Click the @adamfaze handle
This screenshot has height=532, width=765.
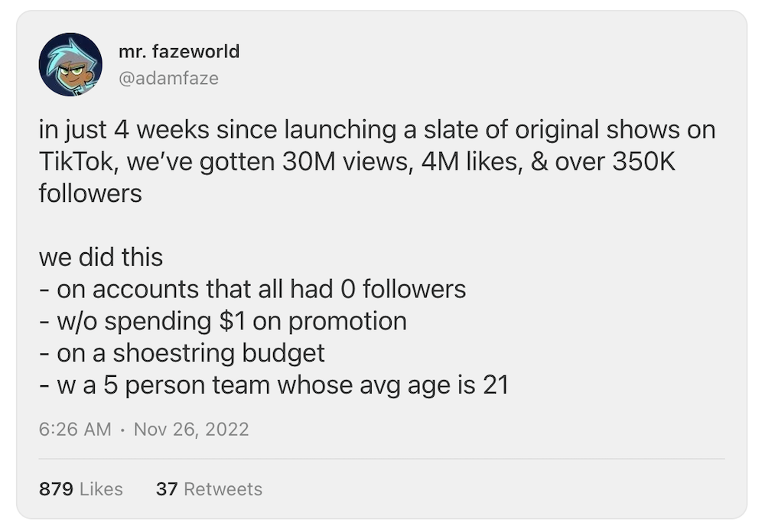(x=168, y=78)
